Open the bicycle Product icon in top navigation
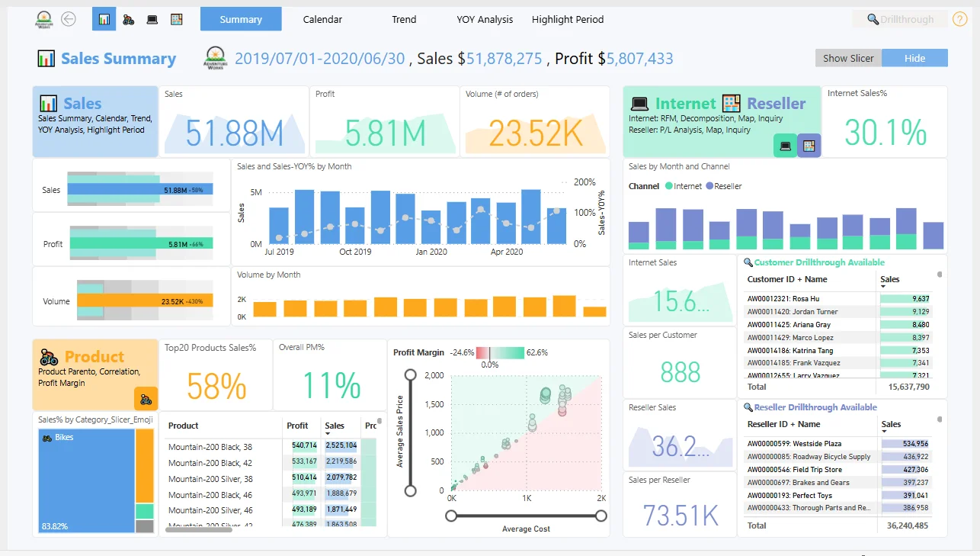This screenshot has width=980, height=556. [x=128, y=19]
